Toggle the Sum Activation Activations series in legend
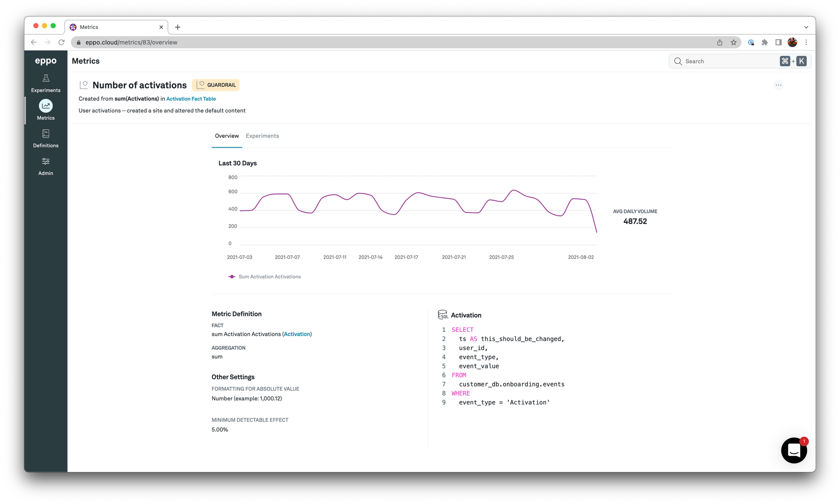 [265, 277]
